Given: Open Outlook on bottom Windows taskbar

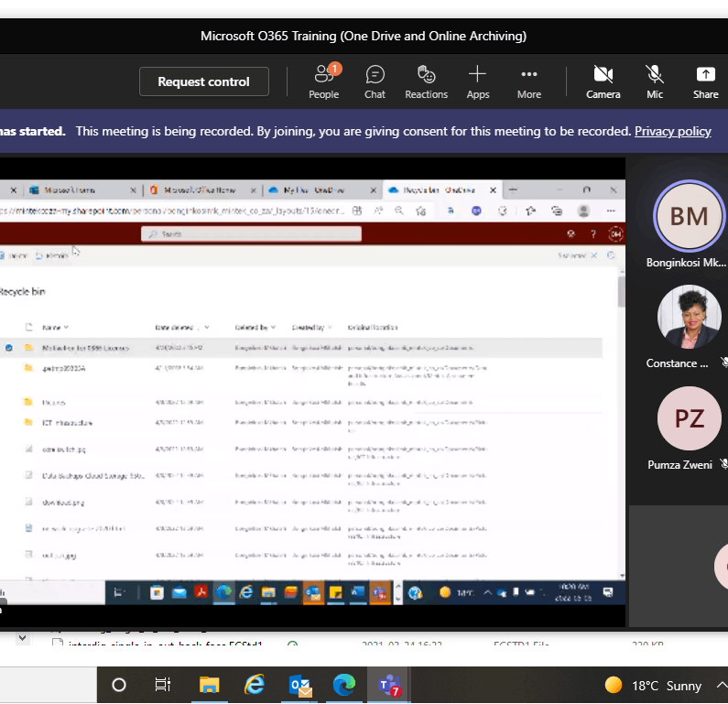Looking at the screenshot, I should point(300,686).
